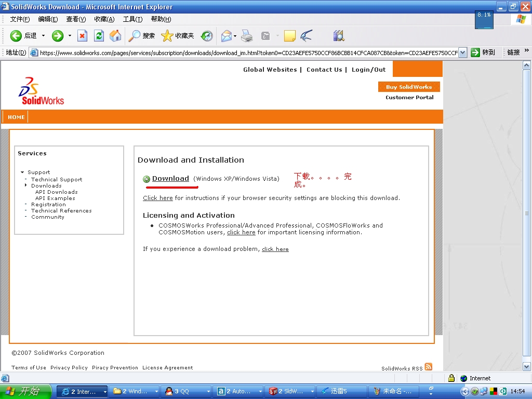The width and height of the screenshot is (532, 399).
Task: Click 'click here' download problem link
Action: coord(275,249)
